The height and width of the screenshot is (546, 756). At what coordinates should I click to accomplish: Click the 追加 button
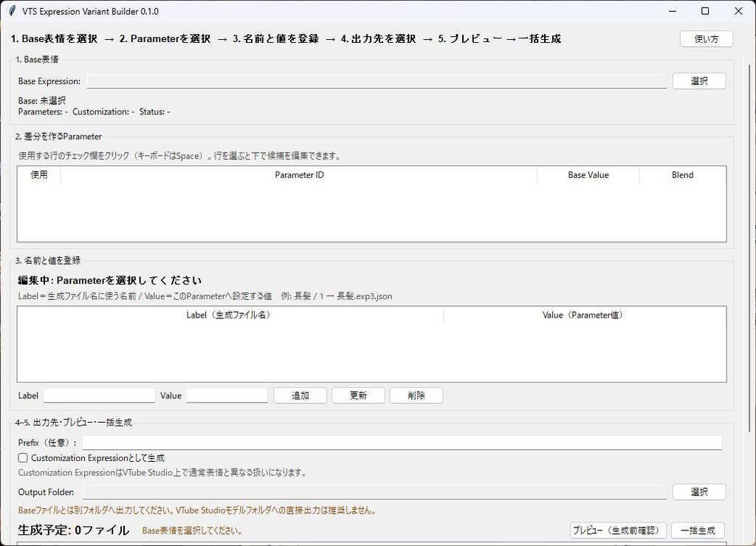click(300, 395)
